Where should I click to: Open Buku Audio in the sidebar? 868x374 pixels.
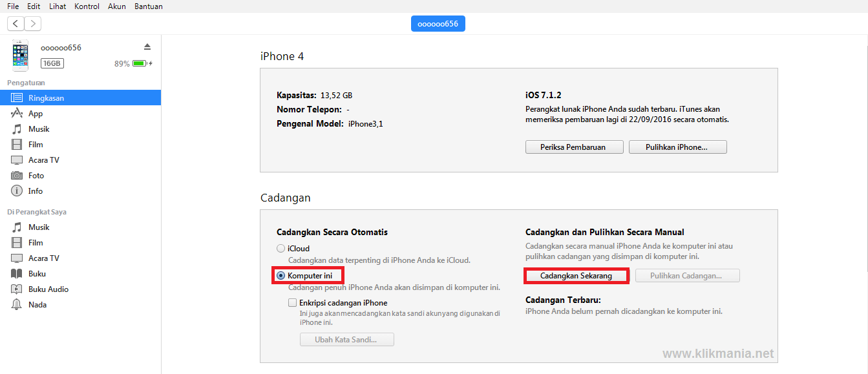click(x=48, y=289)
